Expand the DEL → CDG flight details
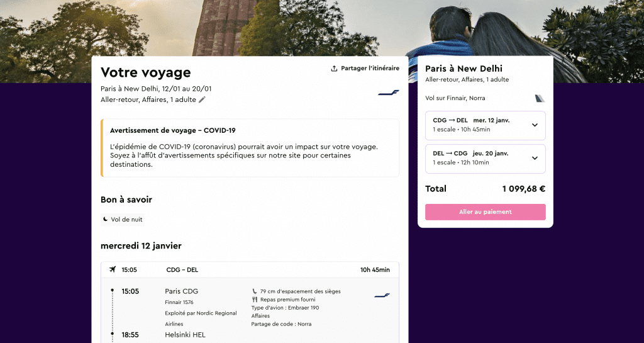This screenshot has height=343, width=644. pyautogui.click(x=485, y=158)
